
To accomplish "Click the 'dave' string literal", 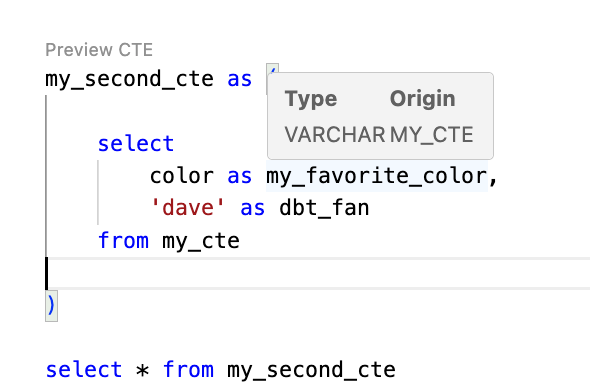I will click(187, 208).
